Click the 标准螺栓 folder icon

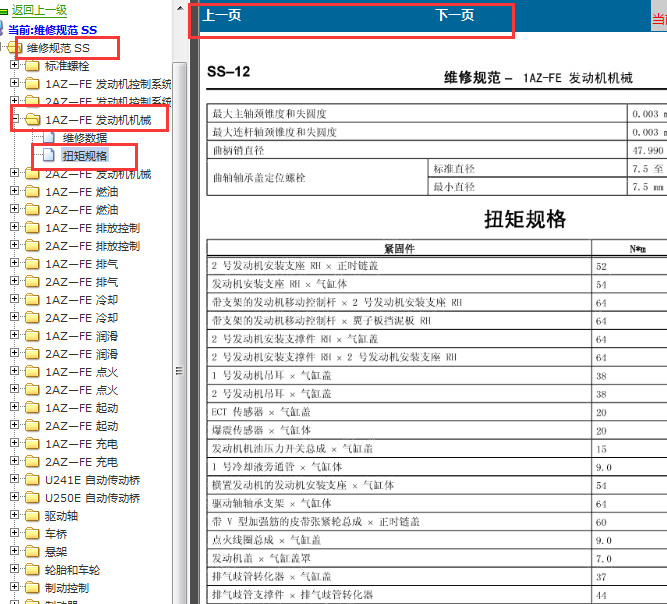[32, 66]
